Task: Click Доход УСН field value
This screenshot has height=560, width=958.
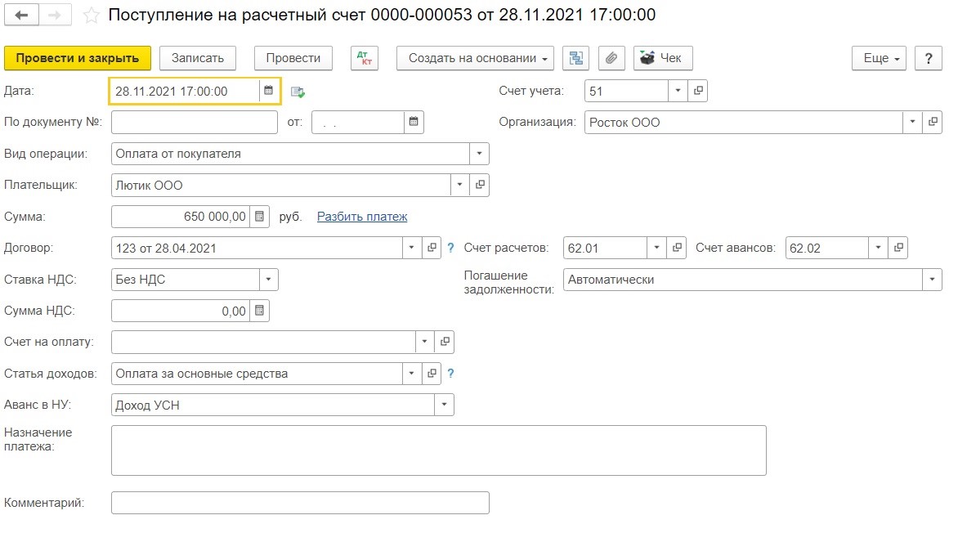Action: tap(147, 405)
